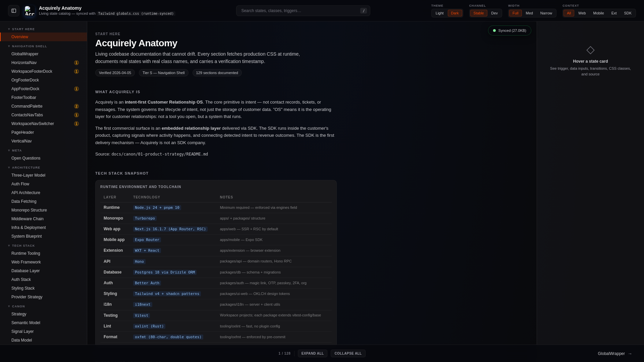Screen dimensions: 644x362
Task: Open the Open Questions page
Action: 44,158
